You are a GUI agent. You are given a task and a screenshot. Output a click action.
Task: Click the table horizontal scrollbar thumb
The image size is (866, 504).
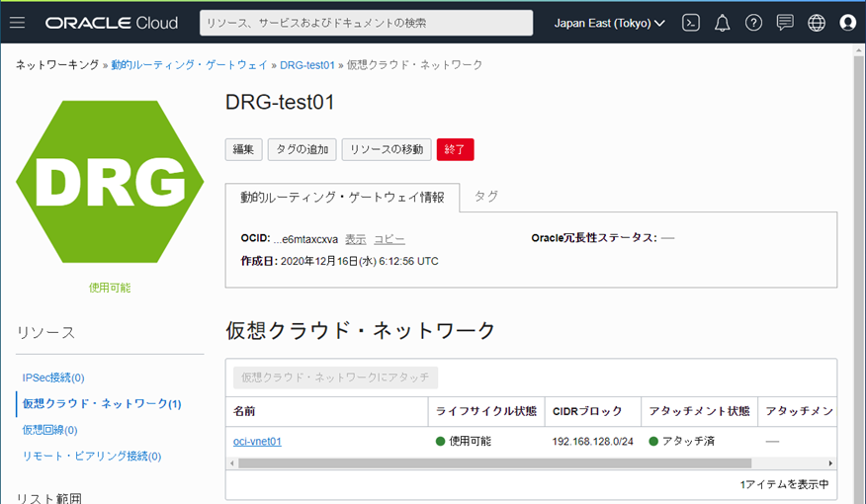pos(494,463)
